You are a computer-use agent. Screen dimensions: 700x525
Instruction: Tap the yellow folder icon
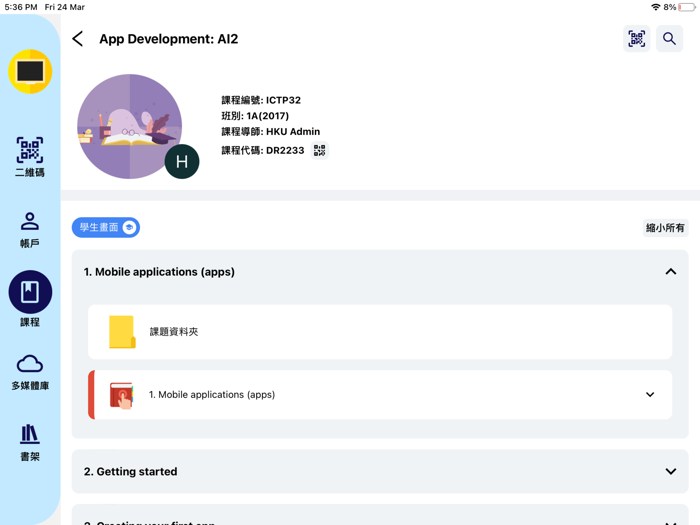click(x=122, y=332)
